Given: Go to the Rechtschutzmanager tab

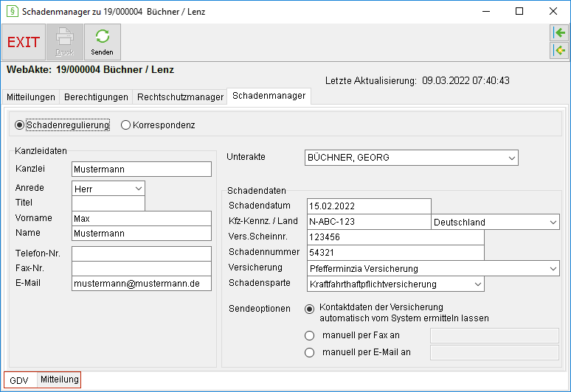Looking at the screenshot, I should 180,97.
